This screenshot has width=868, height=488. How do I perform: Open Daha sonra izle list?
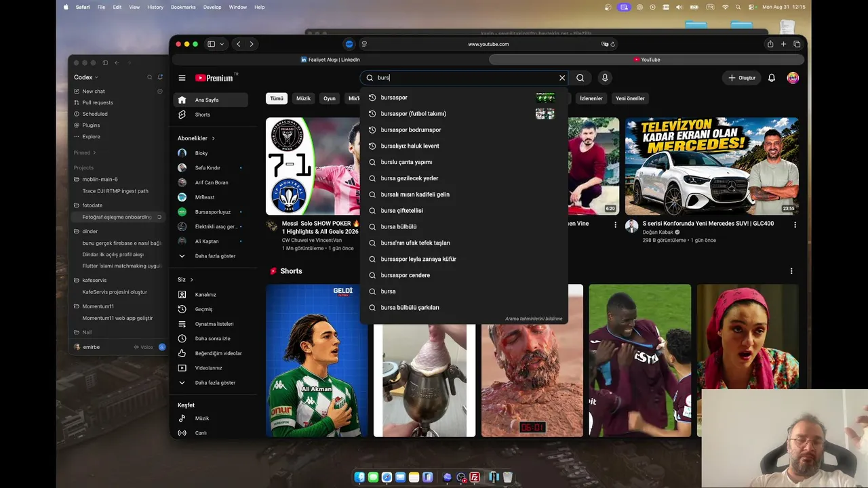pyautogui.click(x=210, y=338)
